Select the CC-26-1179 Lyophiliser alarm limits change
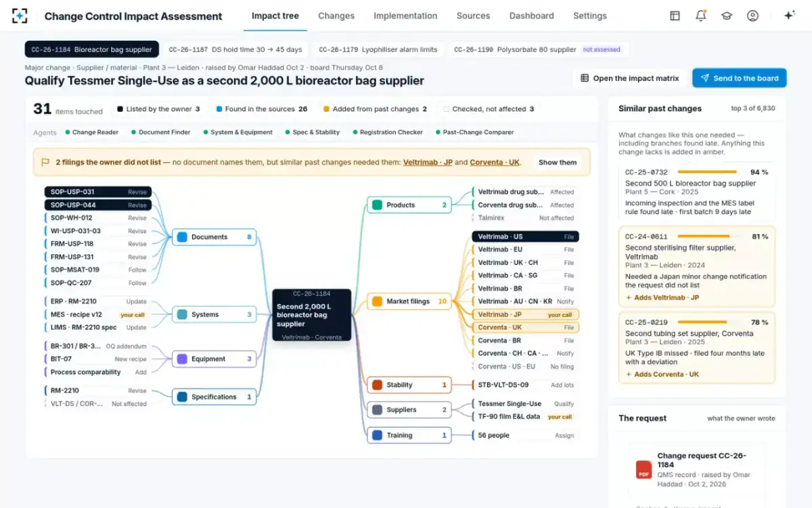Image resolution: width=812 pixels, height=508 pixels. (x=379, y=49)
